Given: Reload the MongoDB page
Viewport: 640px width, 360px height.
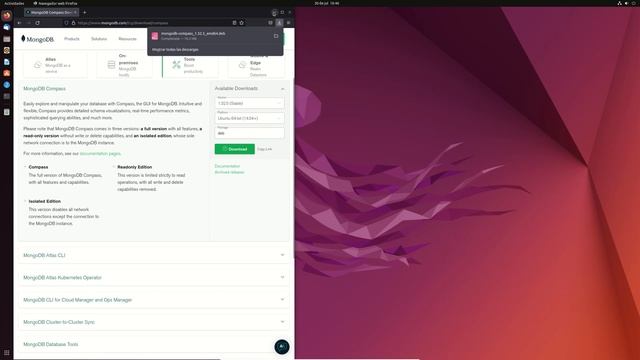Looking at the screenshot, I should [37, 23].
